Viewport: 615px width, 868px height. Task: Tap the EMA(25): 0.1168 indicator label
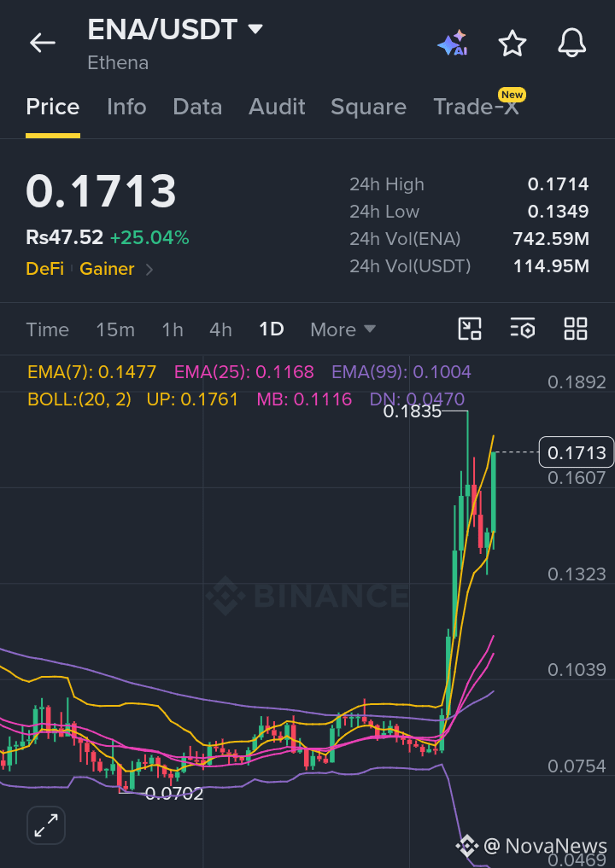point(244,371)
